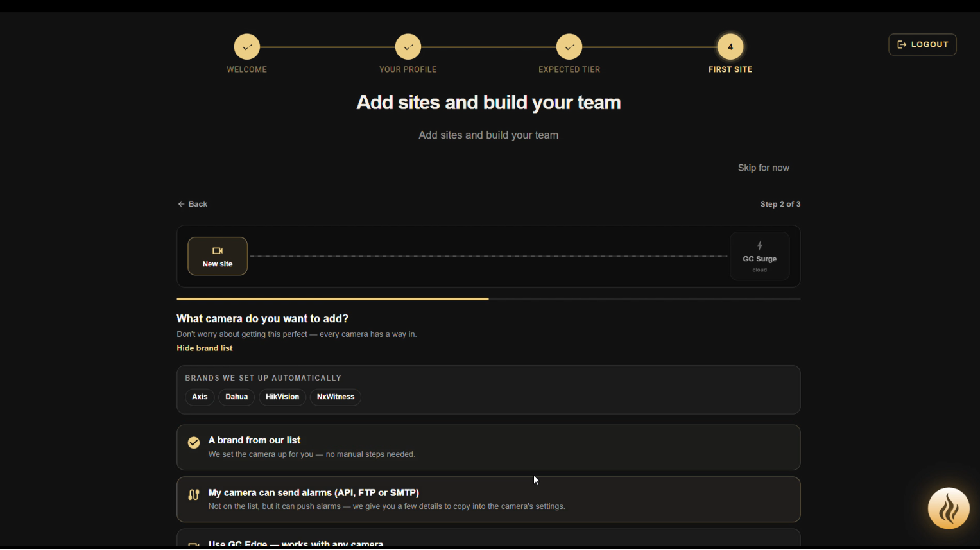Click the setup progress bar
This screenshot has width=980, height=550.
pyautogui.click(x=488, y=299)
